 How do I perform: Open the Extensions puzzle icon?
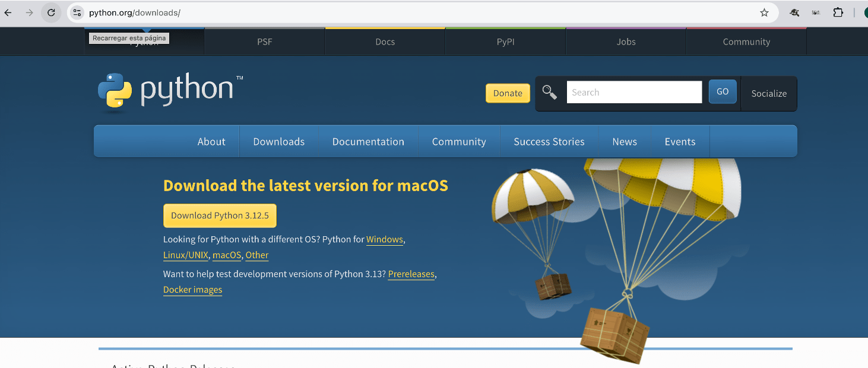pos(838,12)
